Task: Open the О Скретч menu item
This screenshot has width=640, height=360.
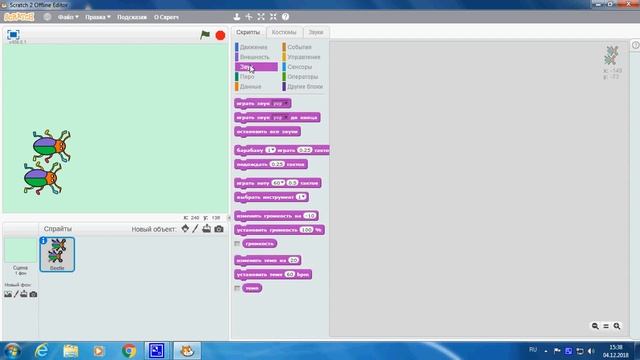Action: click(166, 17)
